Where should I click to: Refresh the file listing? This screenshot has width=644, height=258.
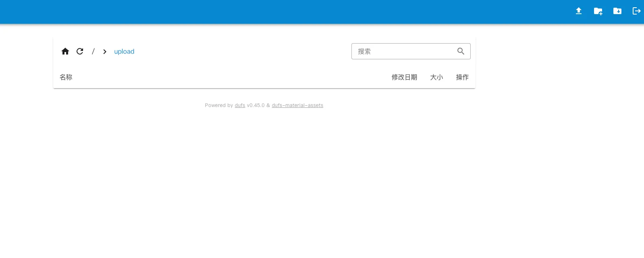coord(80,51)
